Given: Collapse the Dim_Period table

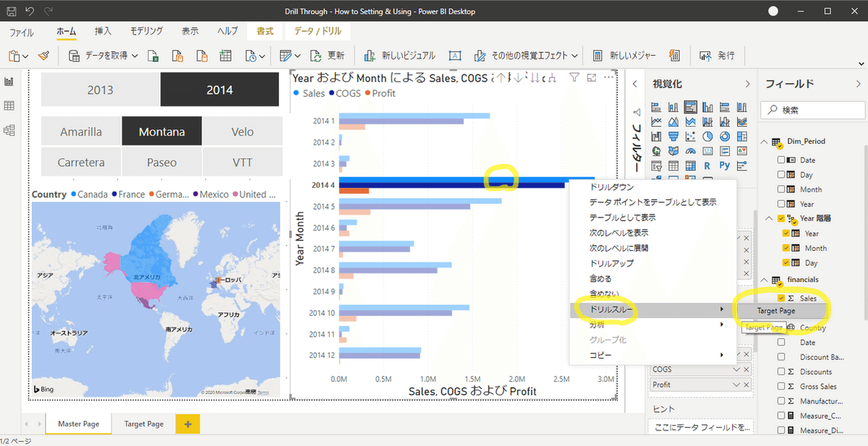Looking at the screenshot, I should coord(765,141).
